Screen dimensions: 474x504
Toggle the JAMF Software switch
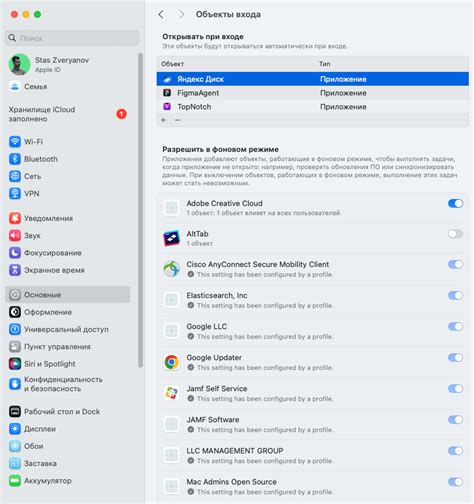click(x=455, y=420)
